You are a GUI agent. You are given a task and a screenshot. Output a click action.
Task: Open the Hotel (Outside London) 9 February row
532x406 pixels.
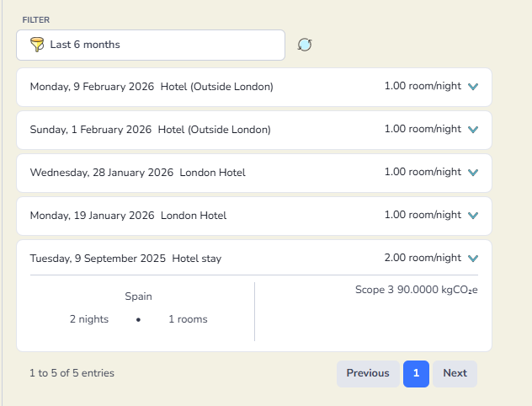[152, 87]
